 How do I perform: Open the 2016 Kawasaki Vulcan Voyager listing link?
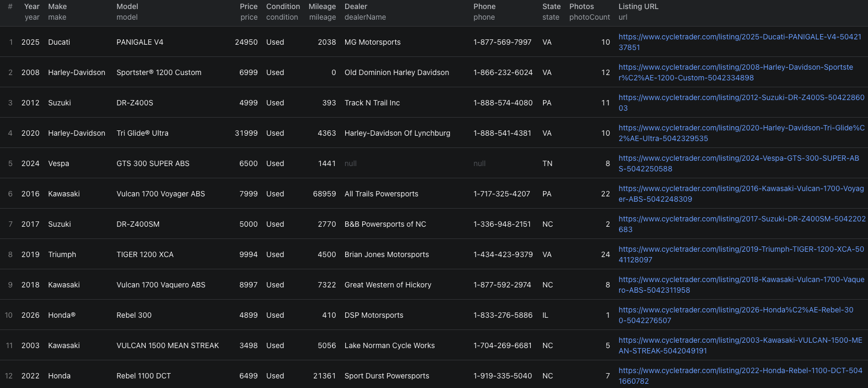click(x=741, y=194)
